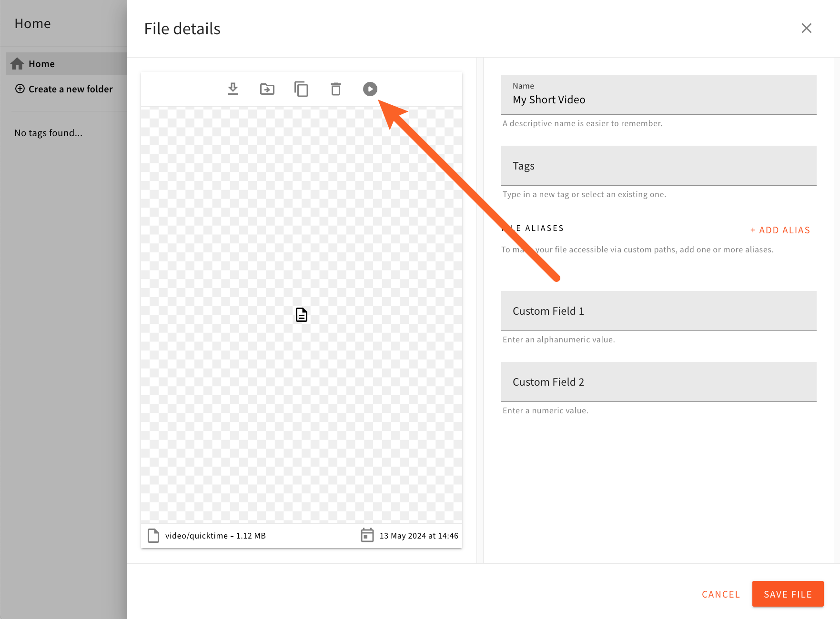Click the Tags input field

(x=658, y=166)
